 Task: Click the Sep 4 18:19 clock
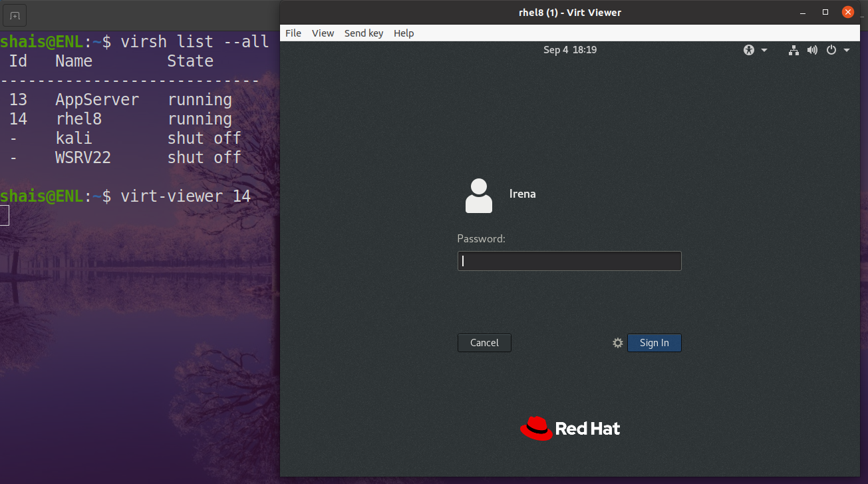pyautogui.click(x=570, y=50)
